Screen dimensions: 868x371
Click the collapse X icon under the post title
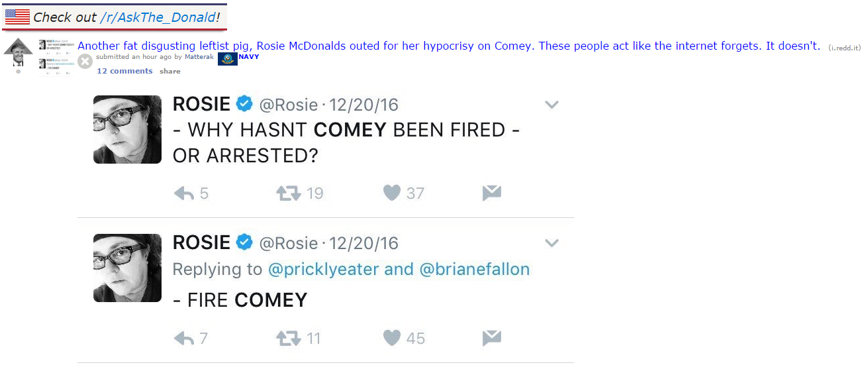coord(85,62)
